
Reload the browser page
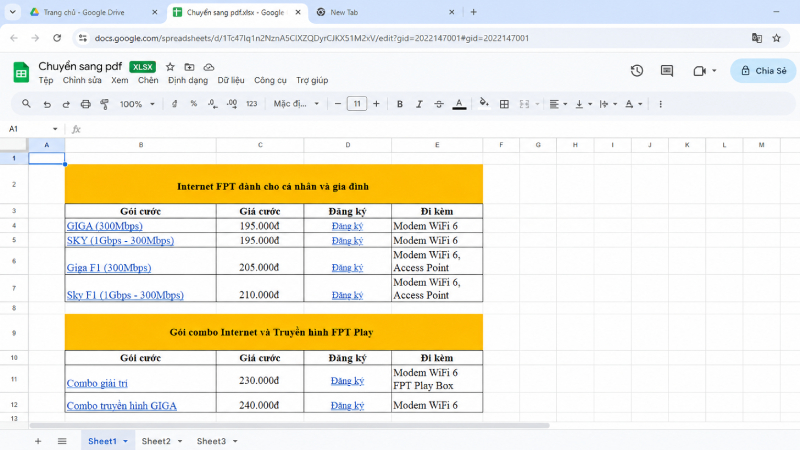click(57, 38)
